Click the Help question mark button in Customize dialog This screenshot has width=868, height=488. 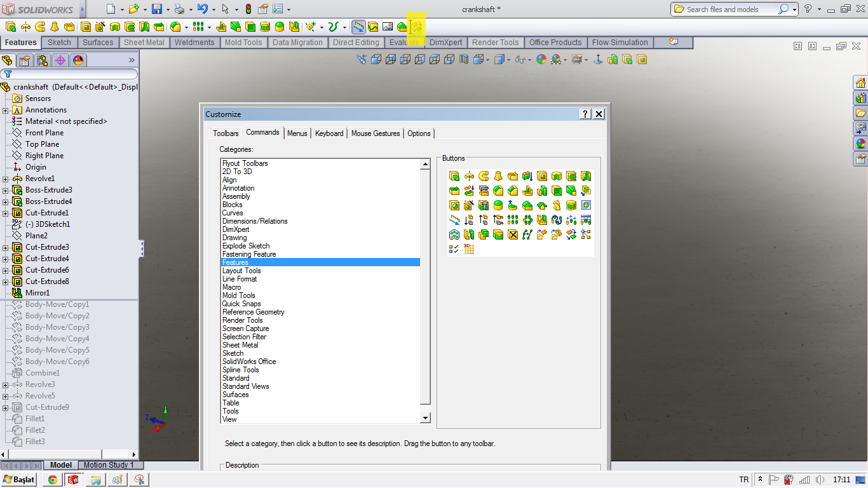point(585,114)
